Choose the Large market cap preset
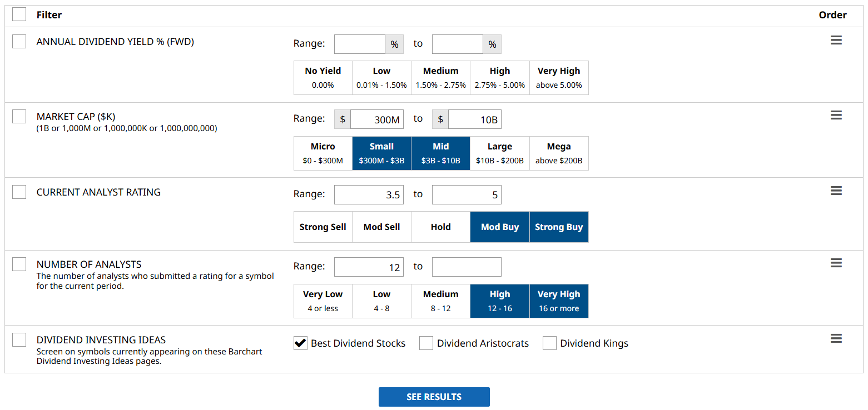Screen dimensions: 868x410 [x=499, y=153]
